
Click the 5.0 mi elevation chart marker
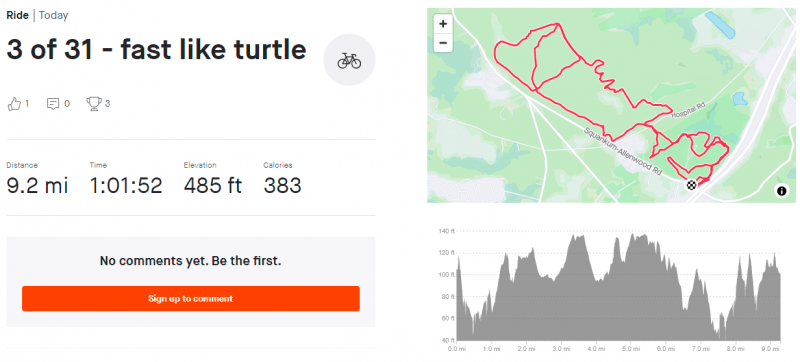(631, 349)
